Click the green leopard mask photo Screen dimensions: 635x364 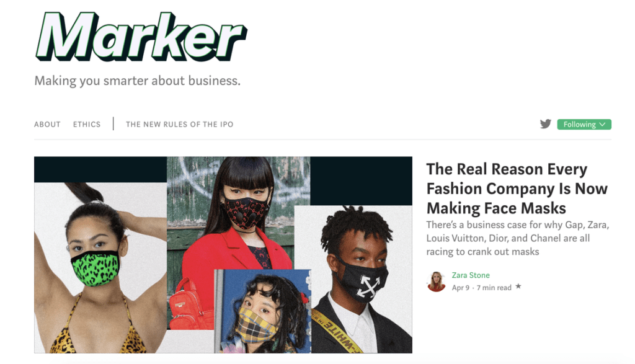100,268
